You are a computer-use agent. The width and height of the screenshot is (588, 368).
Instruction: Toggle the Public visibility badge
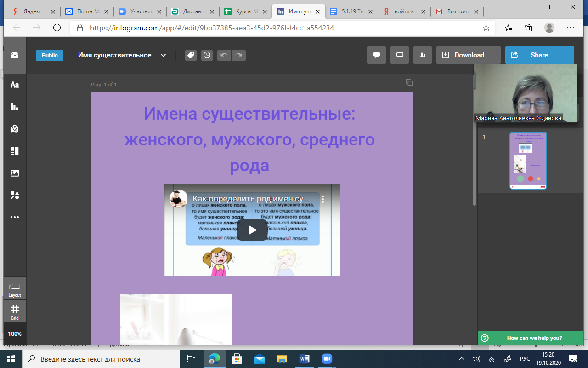coord(50,55)
